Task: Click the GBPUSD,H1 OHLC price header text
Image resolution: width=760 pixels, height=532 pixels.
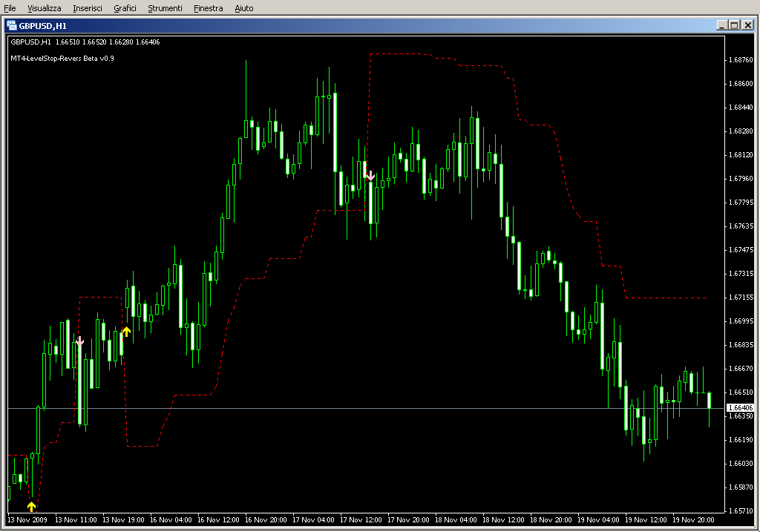Action: (x=85, y=42)
